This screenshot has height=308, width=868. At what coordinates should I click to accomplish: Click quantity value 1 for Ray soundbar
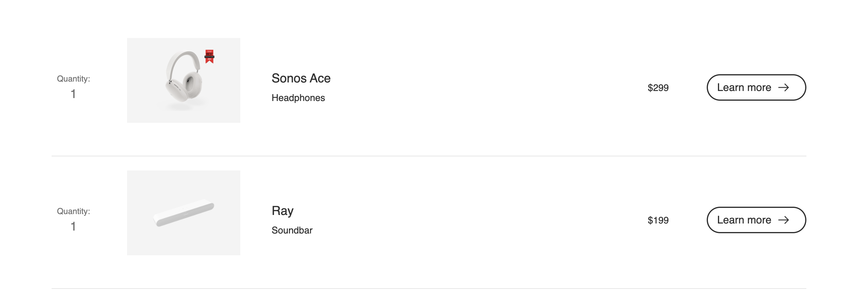(x=73, y=226)
